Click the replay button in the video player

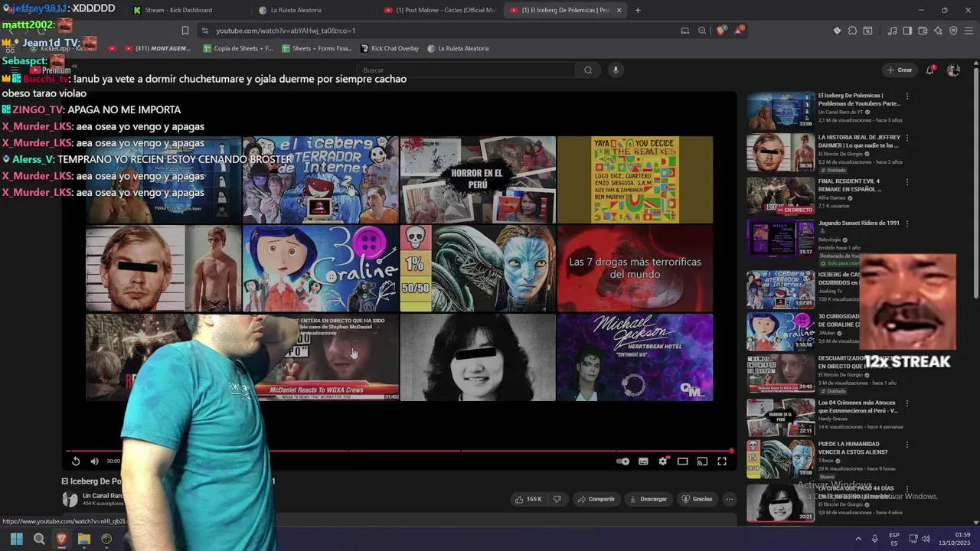tap(76, 461)
